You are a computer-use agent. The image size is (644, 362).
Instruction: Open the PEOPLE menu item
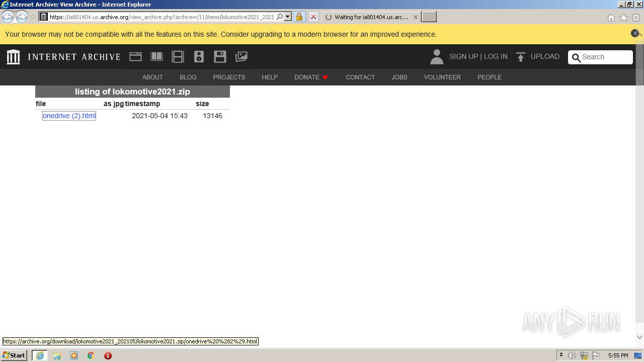click(490, 77)
